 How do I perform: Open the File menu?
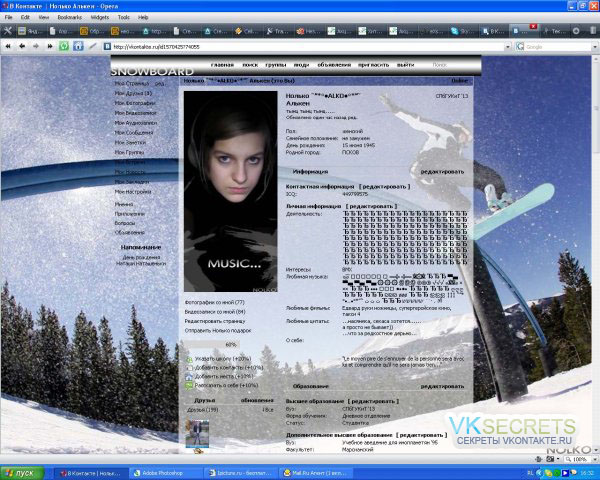tap(8, 17)
